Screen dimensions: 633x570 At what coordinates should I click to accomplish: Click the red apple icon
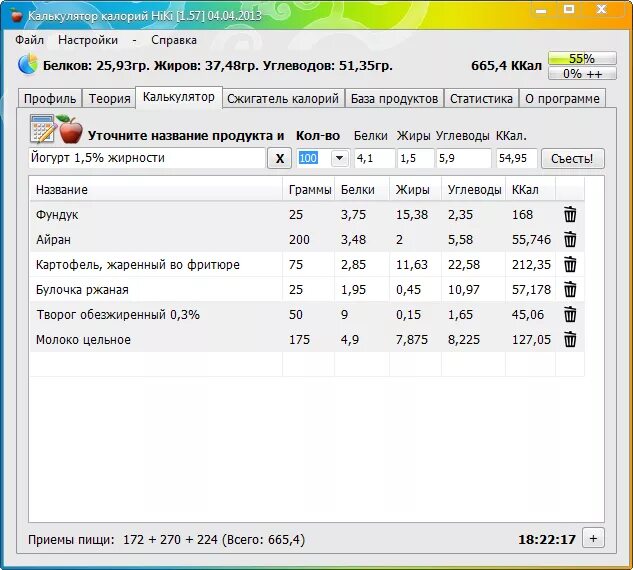click(x=70, y=129)
